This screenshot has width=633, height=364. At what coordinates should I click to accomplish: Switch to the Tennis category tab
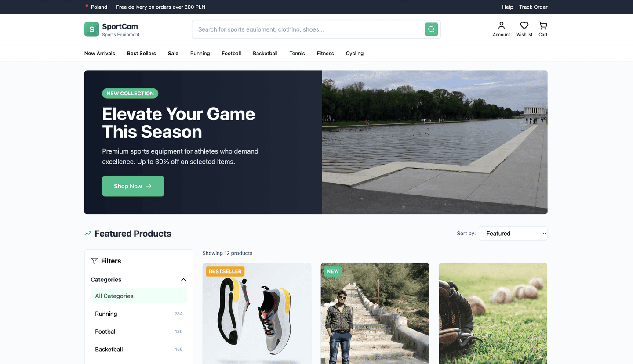tap(297, 53)
